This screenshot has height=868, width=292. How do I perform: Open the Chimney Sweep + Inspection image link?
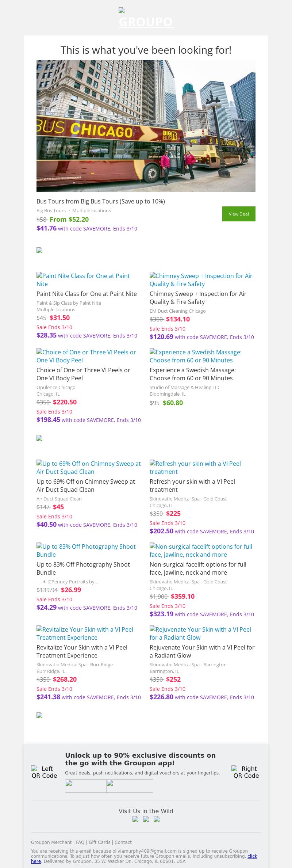[x=201, y=280]
